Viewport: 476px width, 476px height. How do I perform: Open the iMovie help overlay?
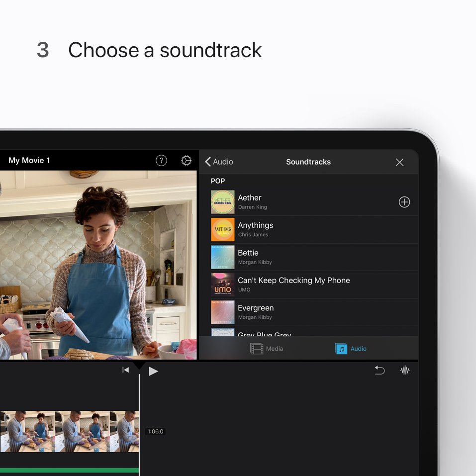[x=161, y=160]
